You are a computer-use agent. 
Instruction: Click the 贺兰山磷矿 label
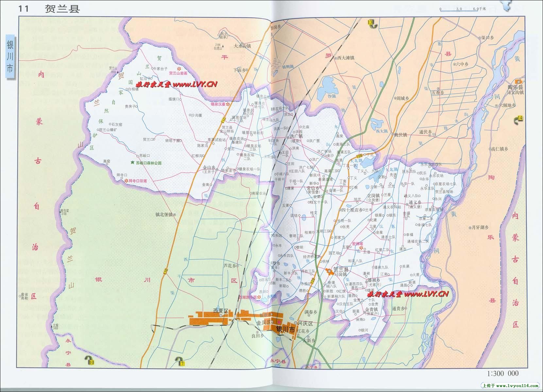108,130
